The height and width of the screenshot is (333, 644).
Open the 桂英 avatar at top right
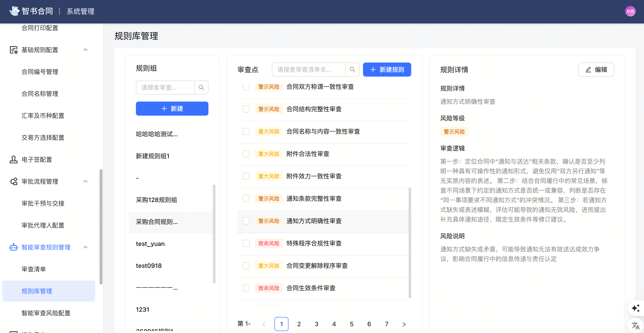click(630, 11)
